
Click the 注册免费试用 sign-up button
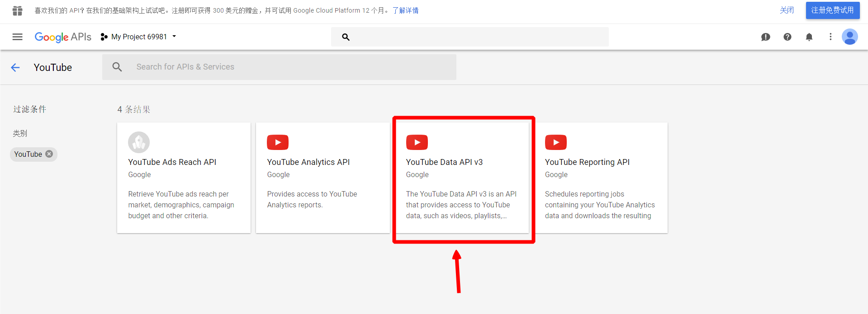pyautogui.click(x=832, y=10)
